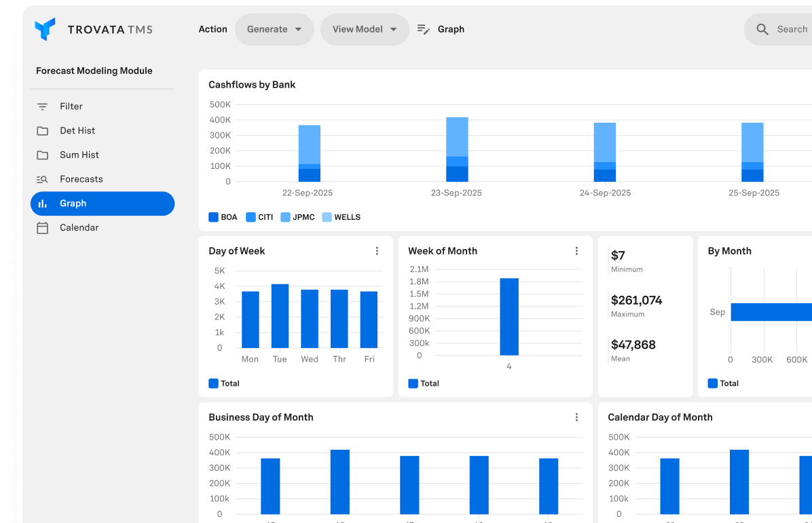Select Graph in the sidebar menu

[x=102, y=204]
